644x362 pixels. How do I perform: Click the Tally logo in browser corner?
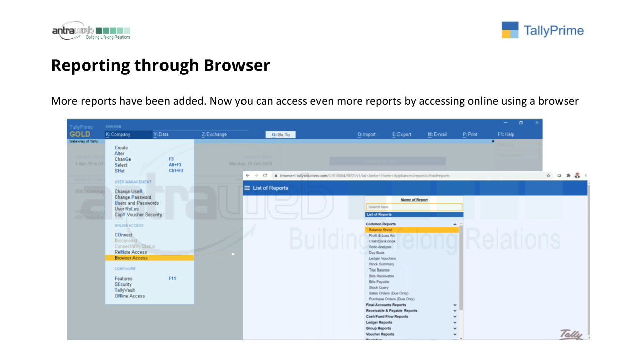pos(571,334)
